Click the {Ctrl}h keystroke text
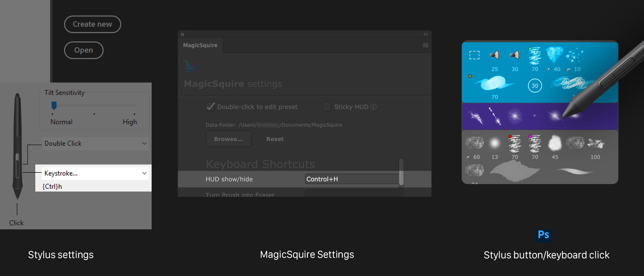The width and height of the screenshot is (644, 276). 52,187
